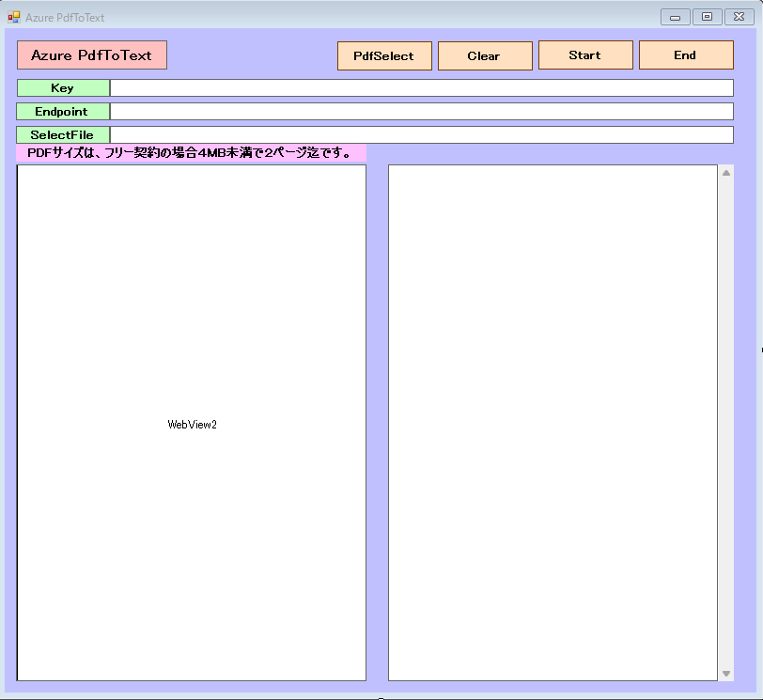
Task: Click the green Key label
Action: [x=63, y=88]
